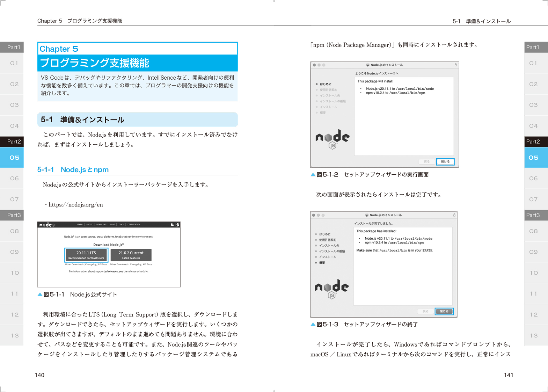
Task: Click the '図5-1-3 セットアップウィザードの終了' caption
Action: pyautogui.click(x=364, y=325)
